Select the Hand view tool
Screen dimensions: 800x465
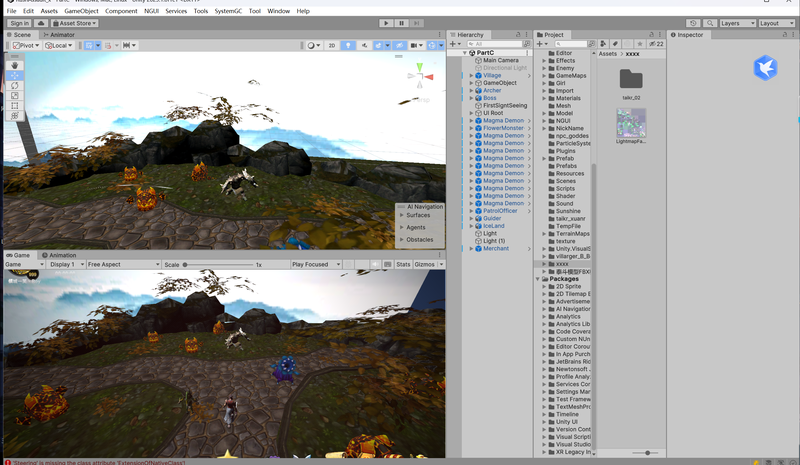coord(14,65)
